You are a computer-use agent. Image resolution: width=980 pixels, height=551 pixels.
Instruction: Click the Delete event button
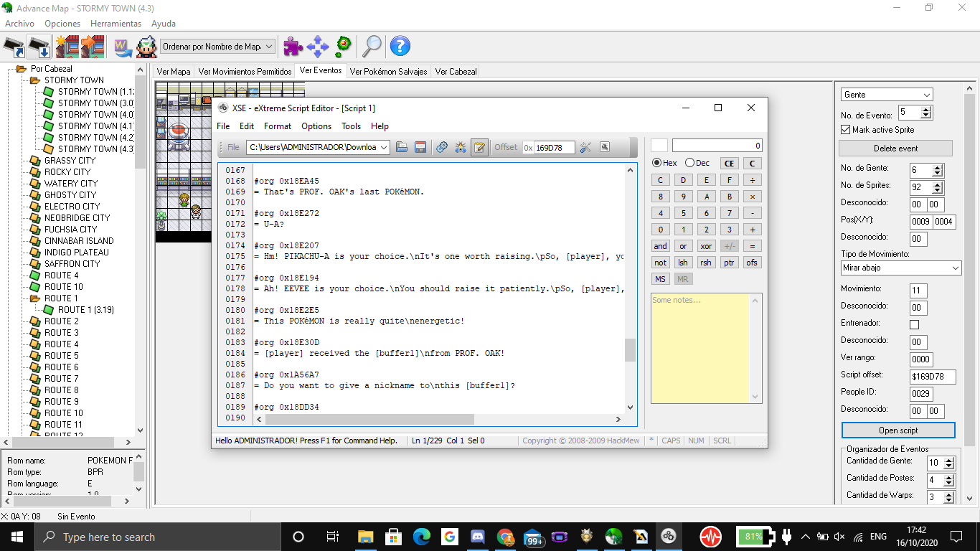895,148
